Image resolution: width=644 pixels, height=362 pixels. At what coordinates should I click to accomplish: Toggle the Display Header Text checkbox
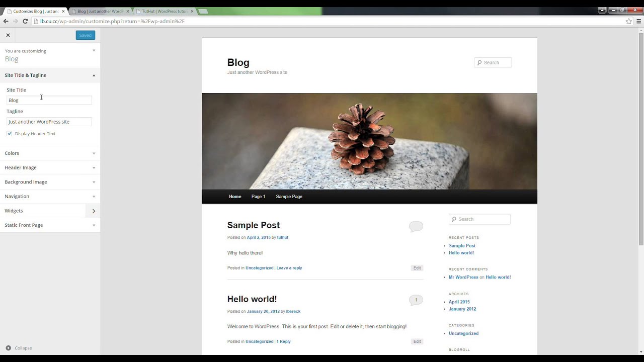point(10,134)
